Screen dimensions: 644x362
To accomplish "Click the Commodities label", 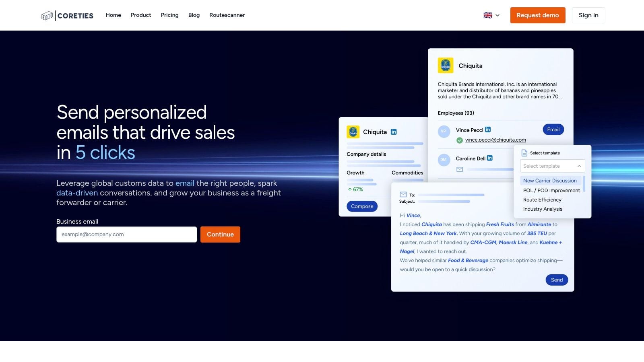I will (407, 173).
